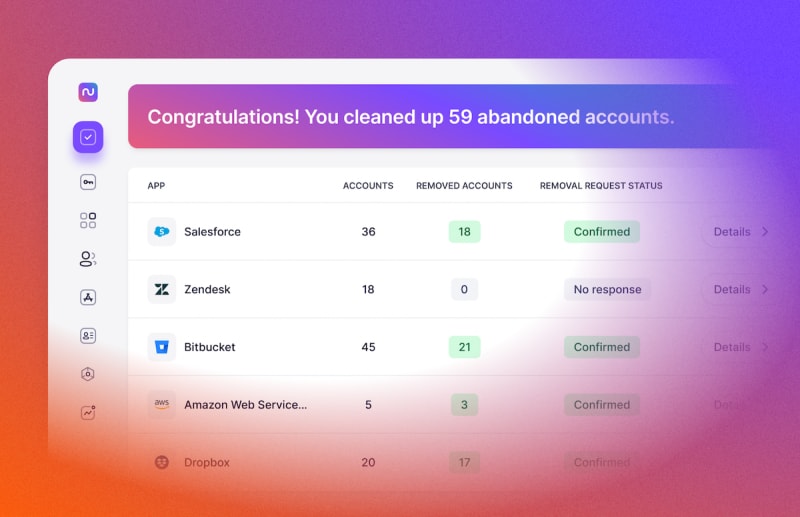This screenshot has width=800, height=517.
Task: Sort by the ACCOUNTS column header
Action: [368, 186]
